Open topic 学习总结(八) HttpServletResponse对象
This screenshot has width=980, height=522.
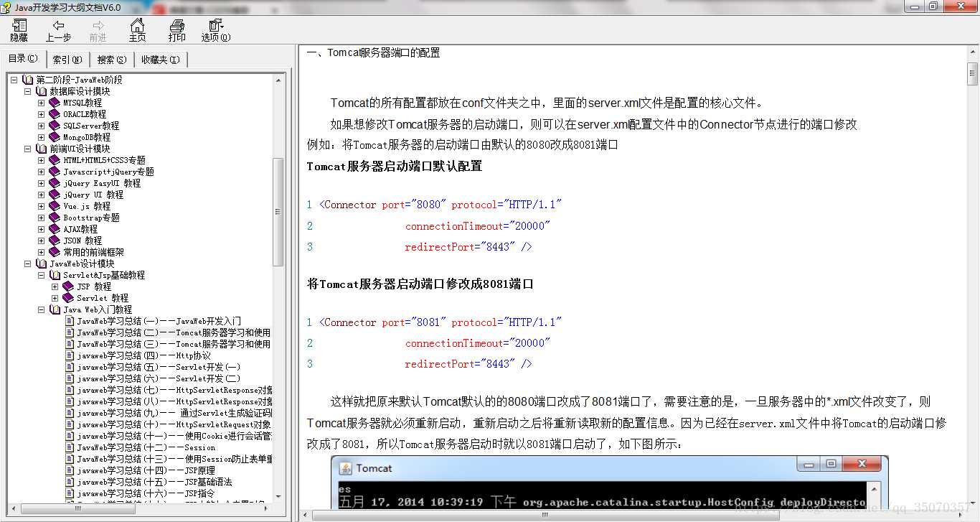(174, 401)
